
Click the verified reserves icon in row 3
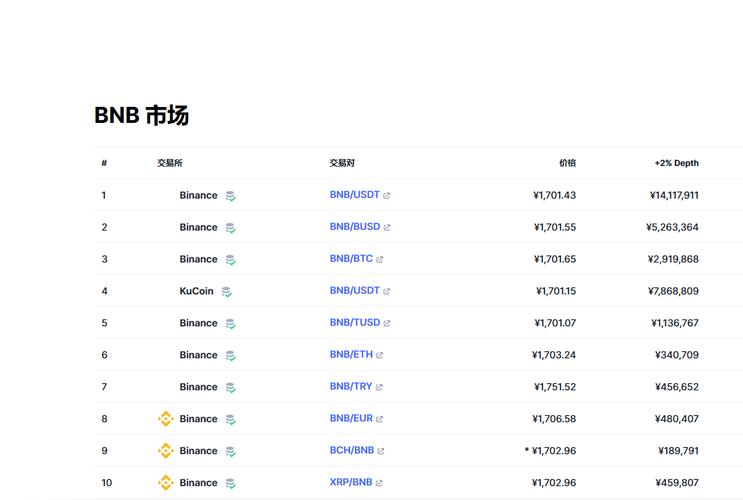click(x=230, y=260)
